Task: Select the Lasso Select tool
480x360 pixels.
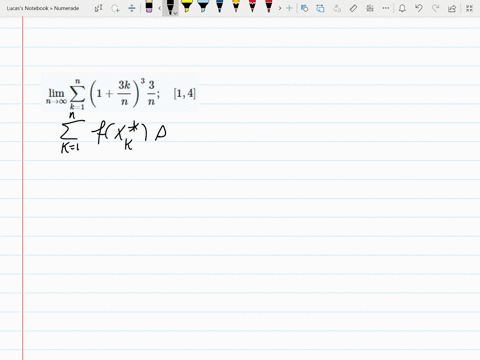Action: point(115,8)
